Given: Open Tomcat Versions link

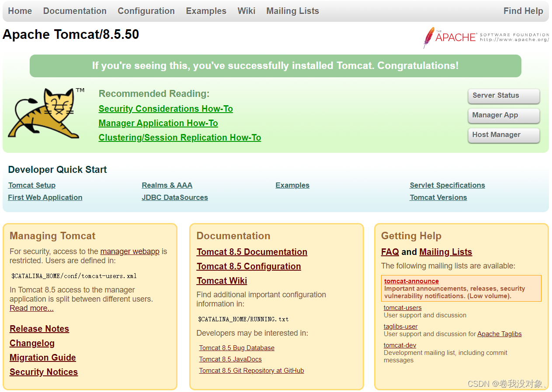Looking at the screenshot, I should (x=438, y=197).
